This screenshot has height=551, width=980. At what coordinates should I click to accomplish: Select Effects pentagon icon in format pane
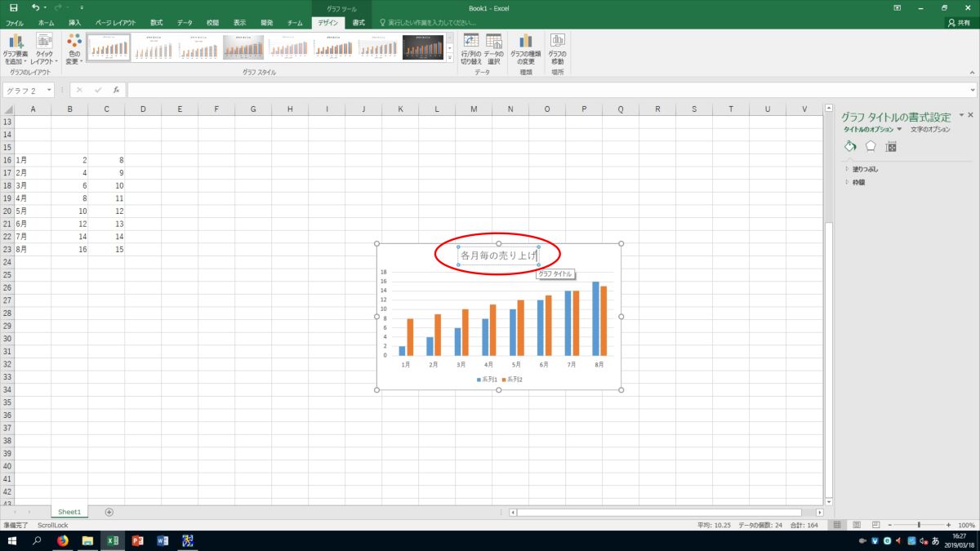pos(871,146)
